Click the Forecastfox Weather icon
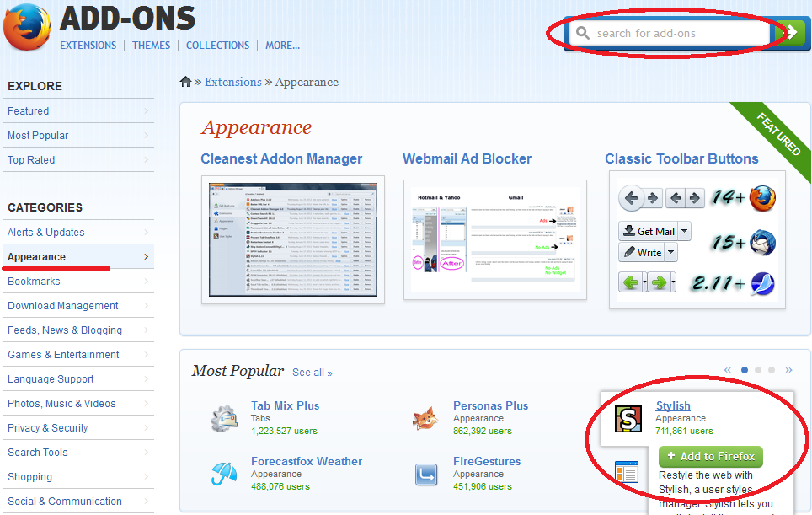This screenshot has width=812, height=515. pyautogui.click(x=224, y=473)
